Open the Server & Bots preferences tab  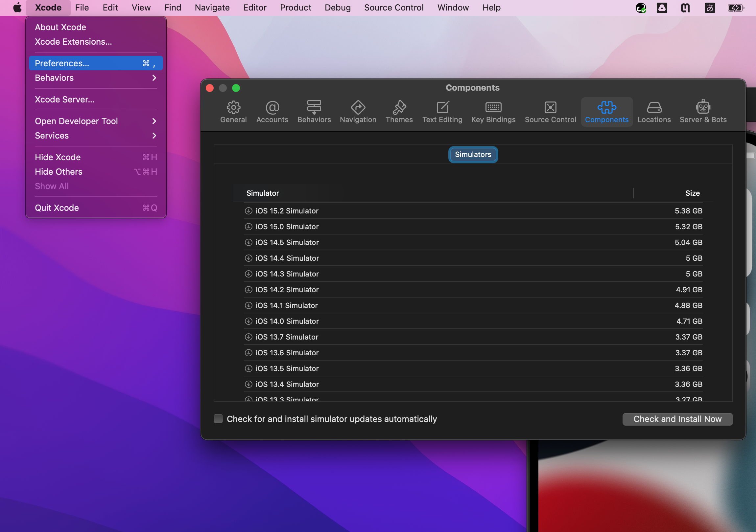click(703, 112)
